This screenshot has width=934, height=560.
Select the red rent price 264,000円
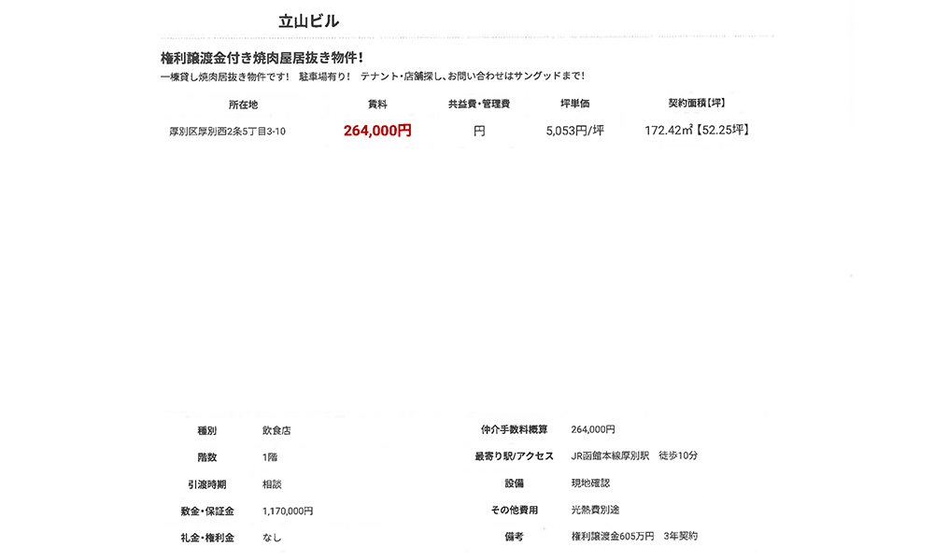377,132
